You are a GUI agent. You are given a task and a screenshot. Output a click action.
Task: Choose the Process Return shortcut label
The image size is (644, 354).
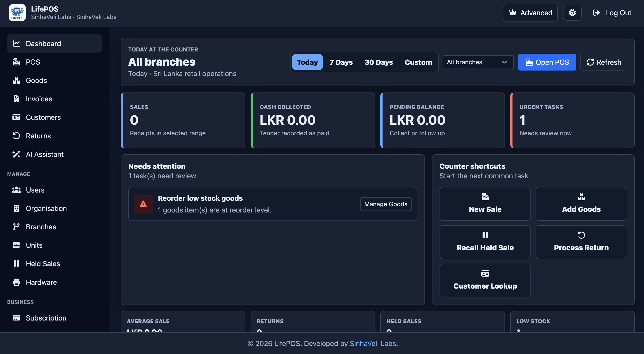tap(581, 248)
